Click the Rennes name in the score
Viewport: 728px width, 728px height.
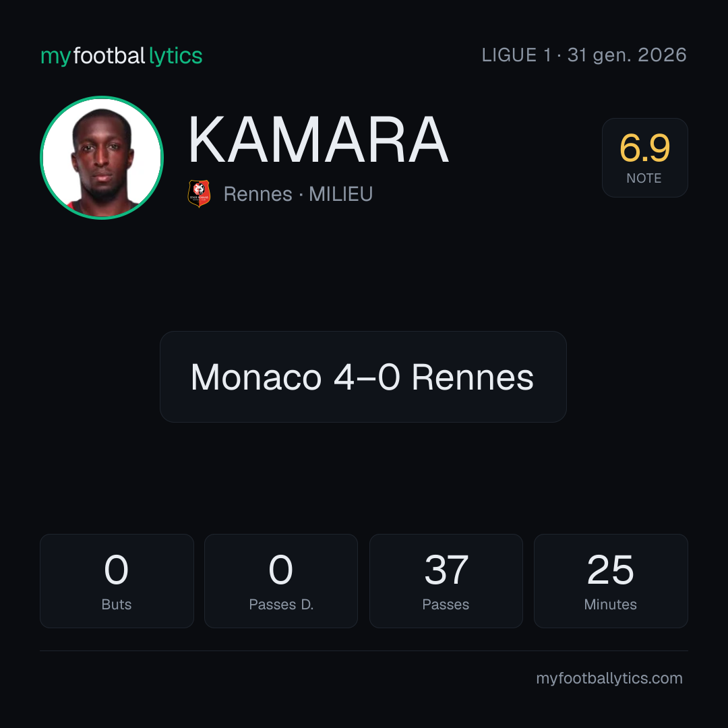click(x=473, y=377)
